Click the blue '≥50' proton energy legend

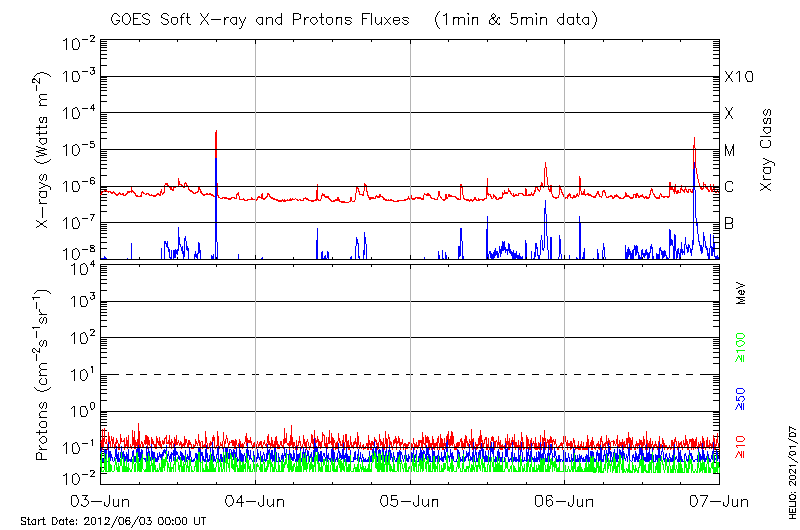click(x=741, y=399)
